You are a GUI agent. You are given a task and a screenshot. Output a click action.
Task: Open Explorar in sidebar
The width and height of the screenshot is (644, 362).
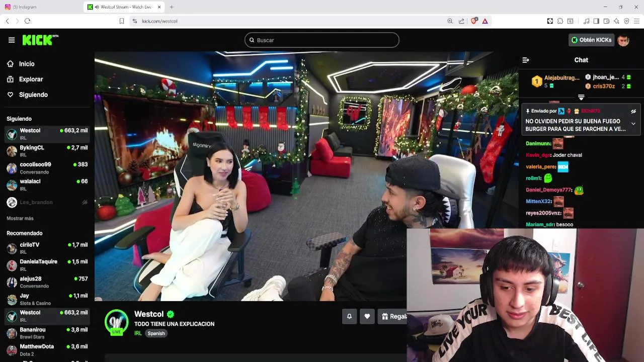coord(31,79)
